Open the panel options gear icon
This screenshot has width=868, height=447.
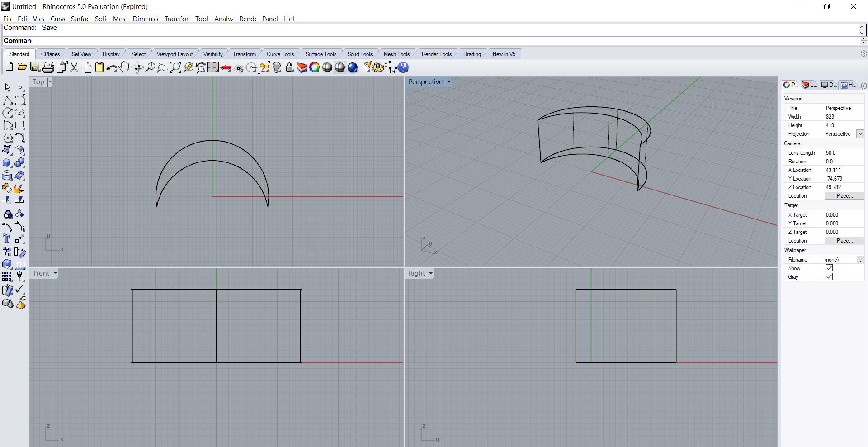point(864,86)
